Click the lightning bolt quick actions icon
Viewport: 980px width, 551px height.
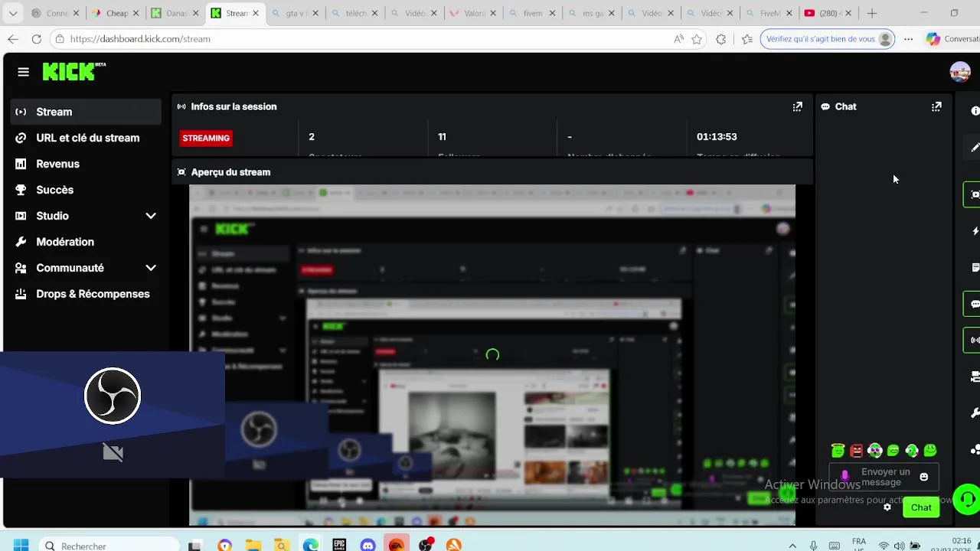pos(975,231)
